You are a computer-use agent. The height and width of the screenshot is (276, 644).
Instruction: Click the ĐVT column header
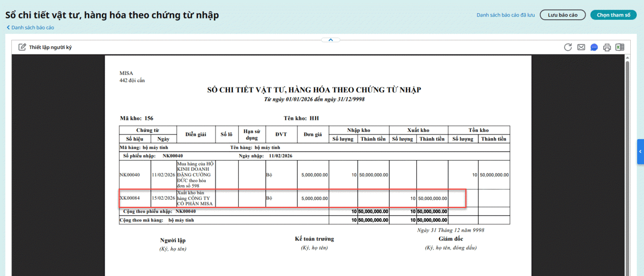click(x=281, y=134)
